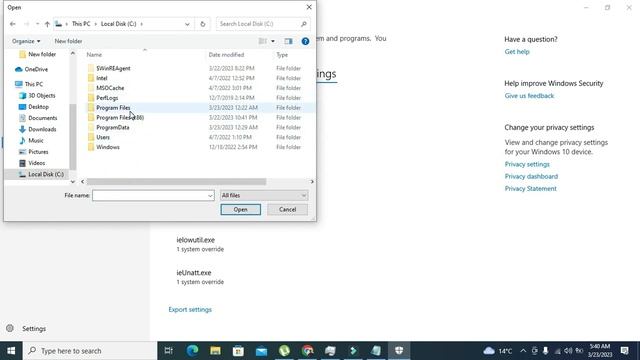Open Microsoft Store from taskbar

(x=238, y=351)
